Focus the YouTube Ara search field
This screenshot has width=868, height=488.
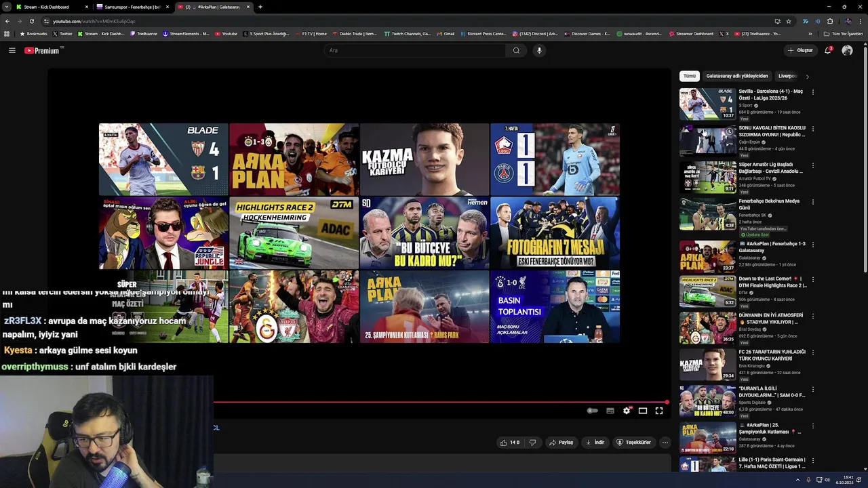415,50
